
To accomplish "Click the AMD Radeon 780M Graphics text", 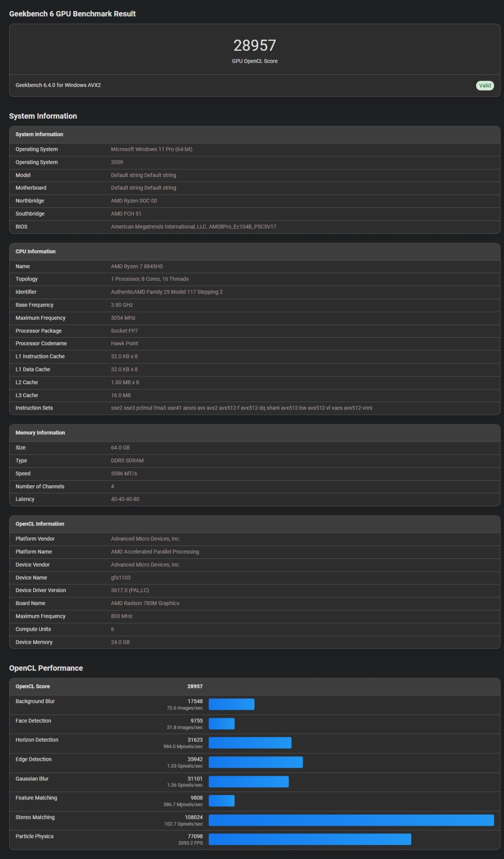I will [145, 603].
